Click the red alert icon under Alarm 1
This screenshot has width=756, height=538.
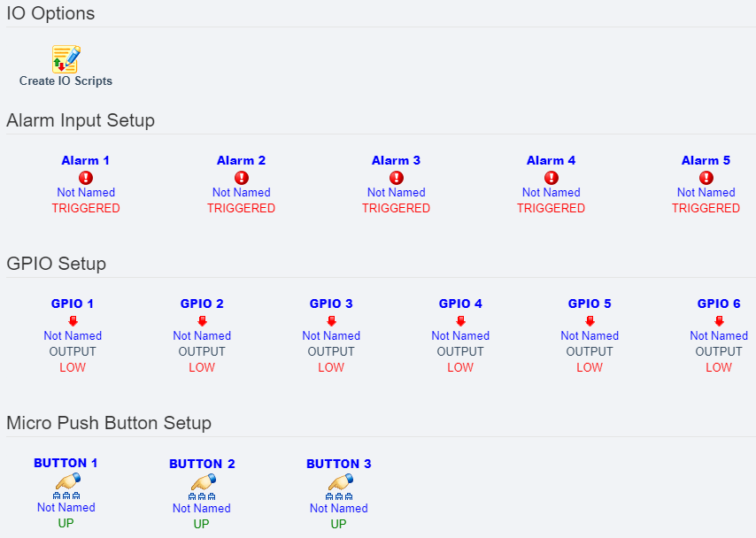pos(86,176)
